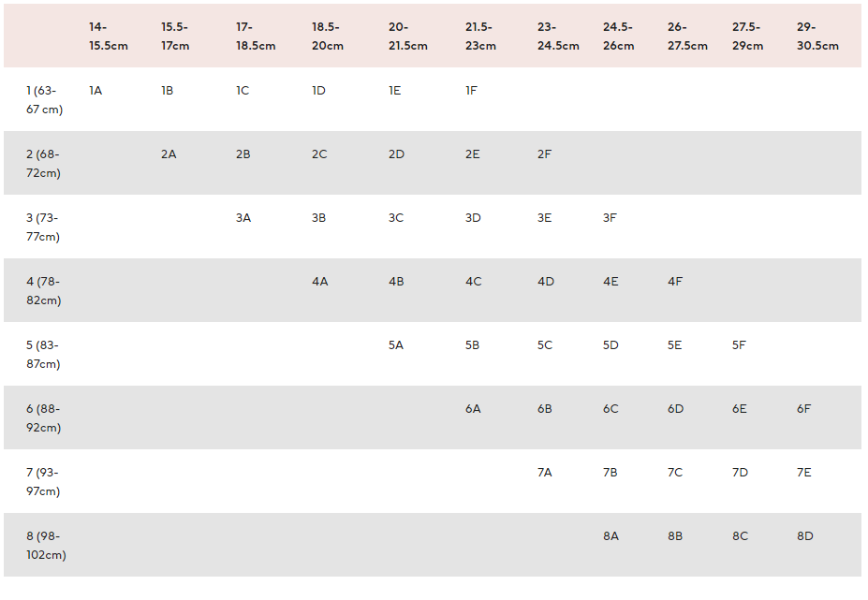This screenshot has height=600, width=868.
Task: Click row label 8 (98-102cm)
Action: pyautogui.click(x=46, y=546)
